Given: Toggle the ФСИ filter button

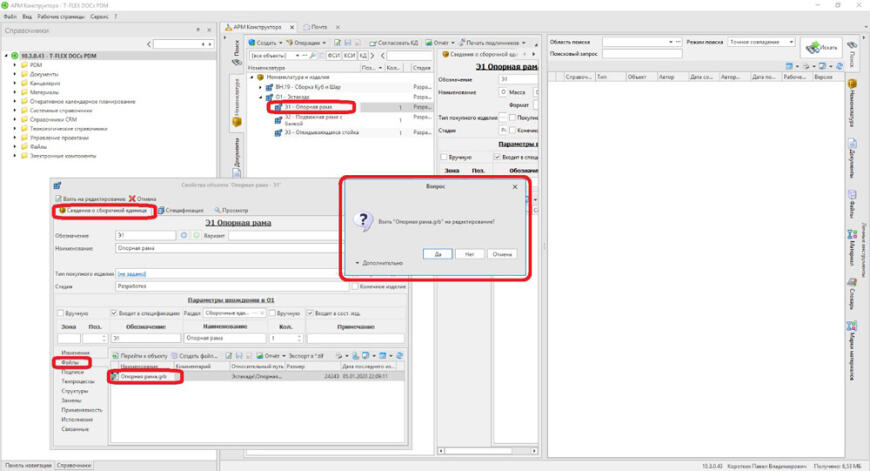Looking at the screenshot, I should (x=333, y=55).
